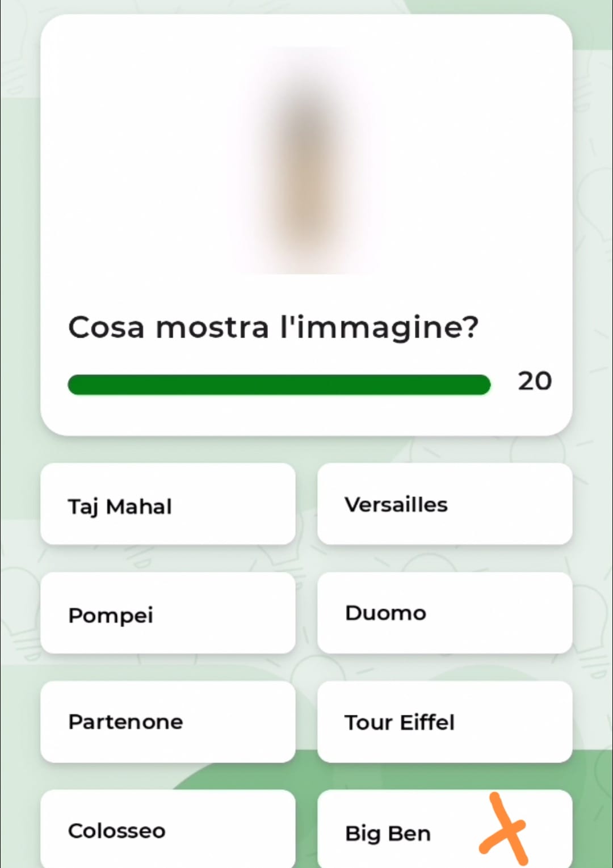Screen dimensions: 613x868
Task: Tap the blurred quiz image
Action: point(306,161)
